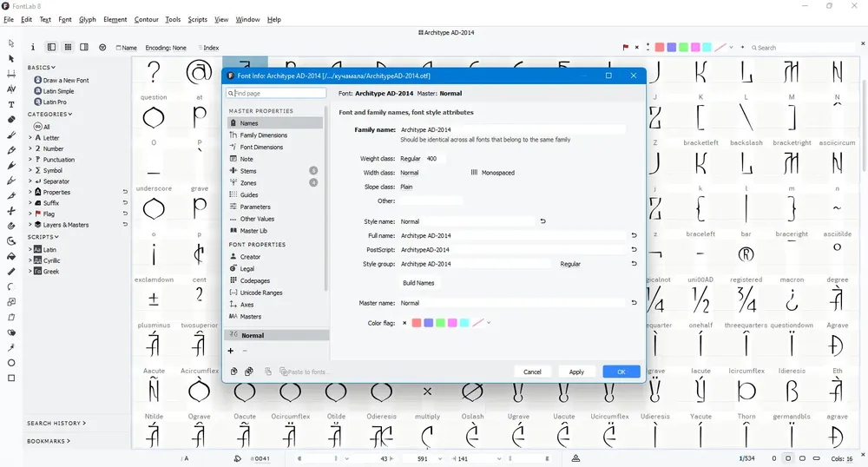Activate the Ellipse tool
The image size is (868, 467).
[11, 363]
